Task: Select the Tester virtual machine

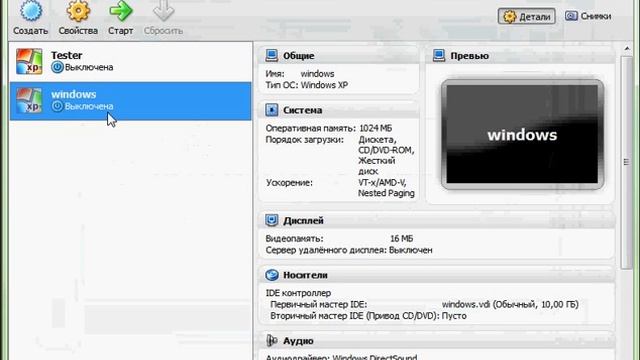Action: [131, 61]
